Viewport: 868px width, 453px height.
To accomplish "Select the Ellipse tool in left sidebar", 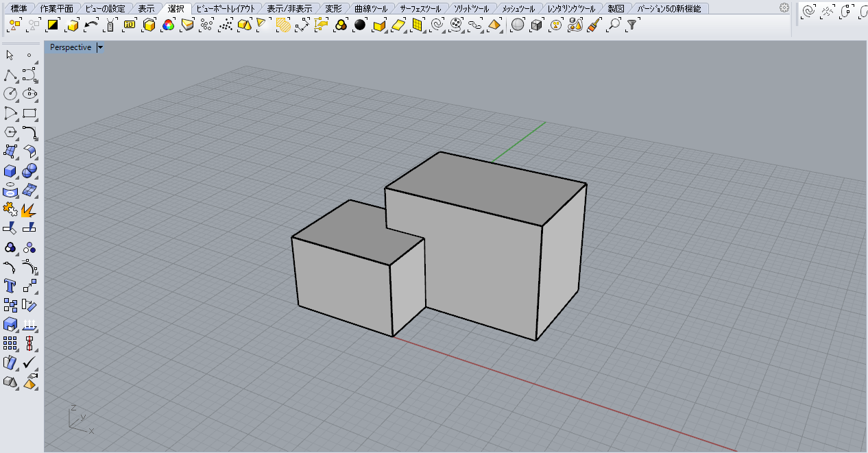I will [x=29, y=94].
